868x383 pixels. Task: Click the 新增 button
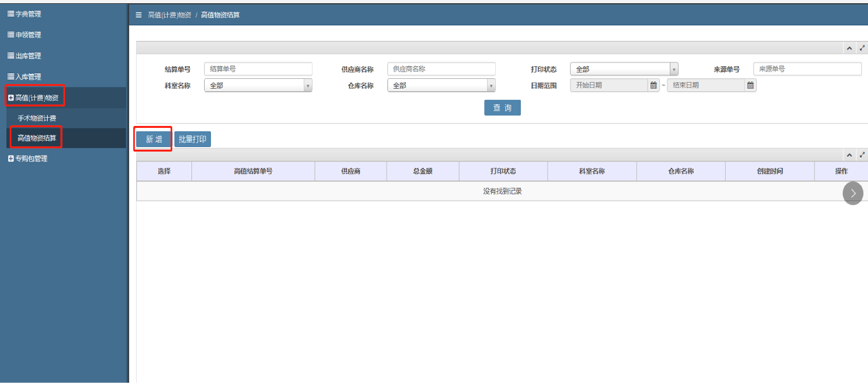point(154,139)
